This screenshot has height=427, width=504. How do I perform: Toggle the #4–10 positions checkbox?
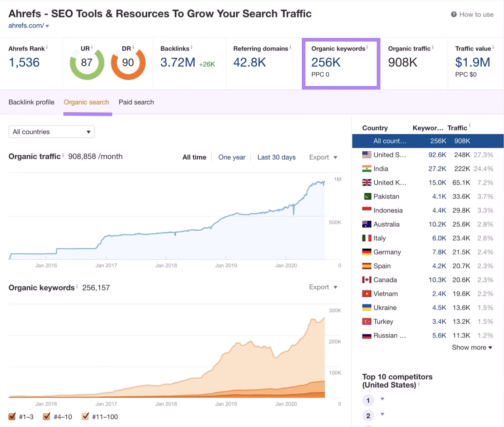coord(47,416)
